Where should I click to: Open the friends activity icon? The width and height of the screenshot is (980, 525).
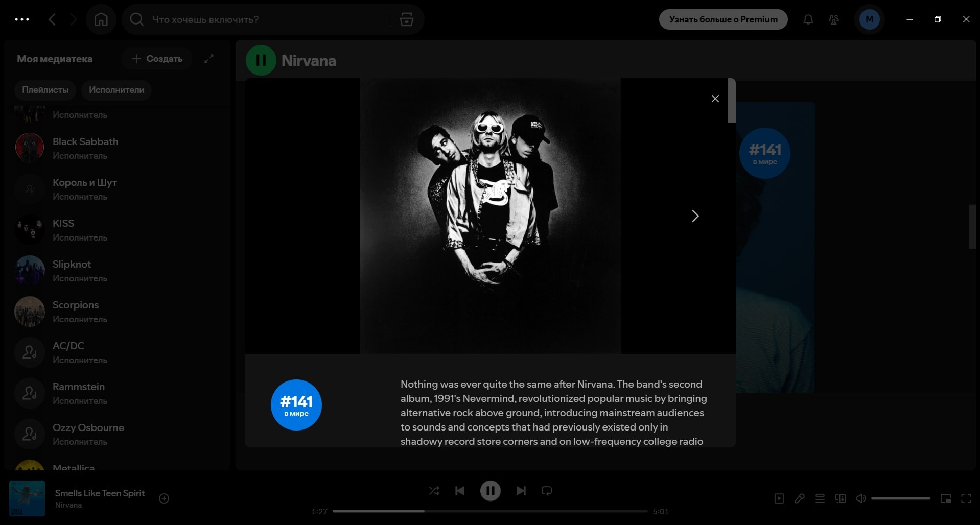[x=834, y=19]
